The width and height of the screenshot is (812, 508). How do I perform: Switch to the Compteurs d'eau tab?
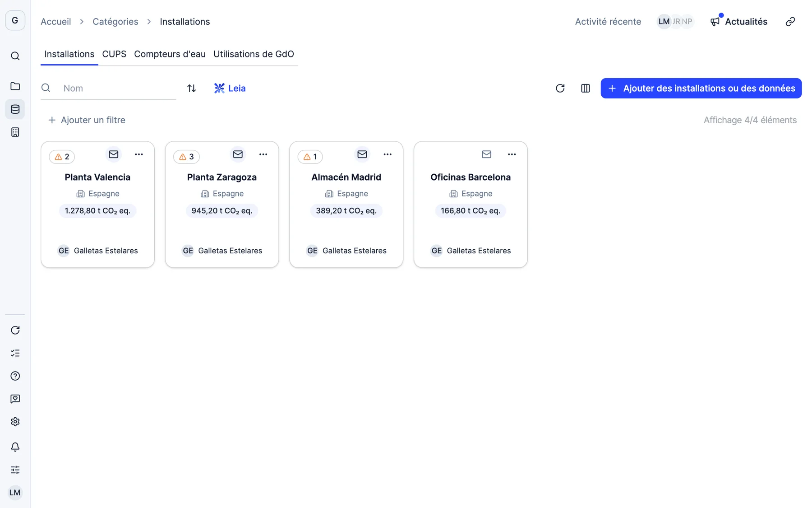click(x=170, y=54)
